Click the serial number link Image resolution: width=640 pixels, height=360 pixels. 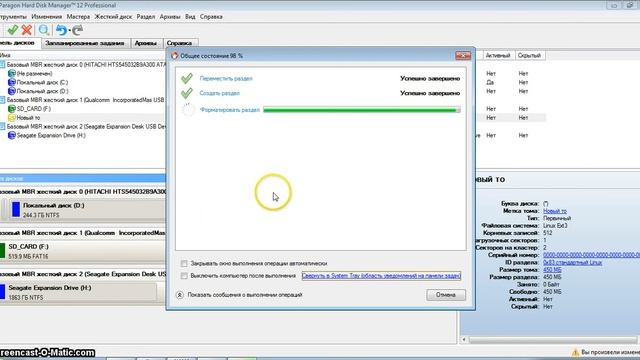click(x=591, y=255)
